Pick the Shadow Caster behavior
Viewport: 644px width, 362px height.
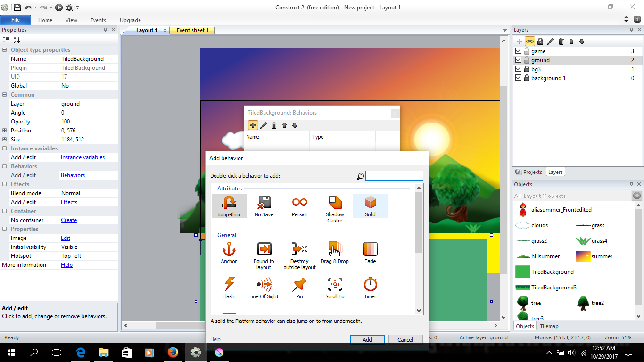coord(335,209)
